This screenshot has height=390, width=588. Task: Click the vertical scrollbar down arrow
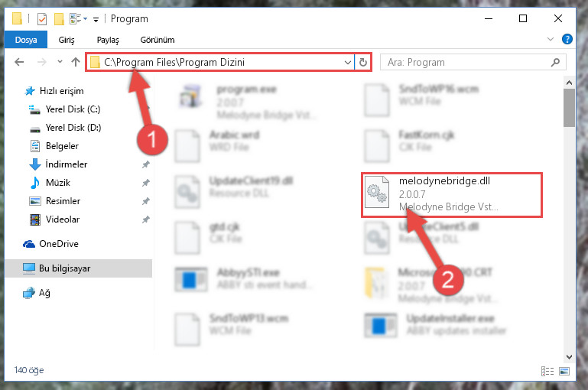[569, 356]
